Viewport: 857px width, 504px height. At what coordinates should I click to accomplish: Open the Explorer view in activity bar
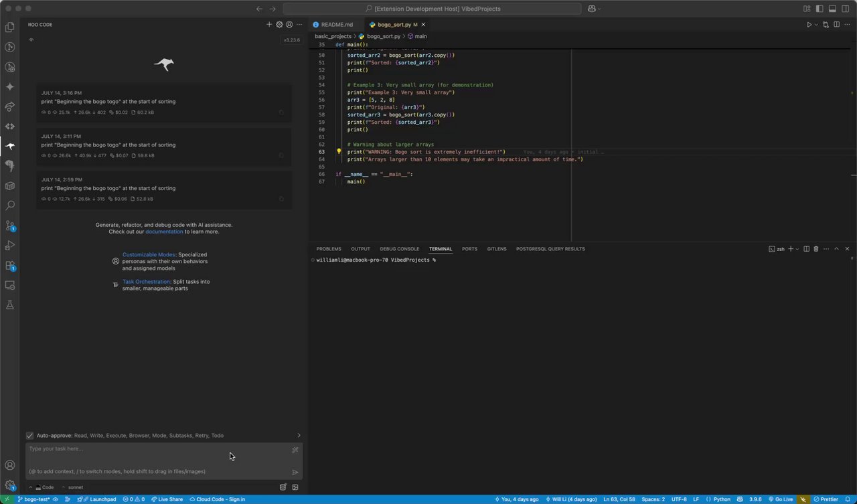point(10,27)
